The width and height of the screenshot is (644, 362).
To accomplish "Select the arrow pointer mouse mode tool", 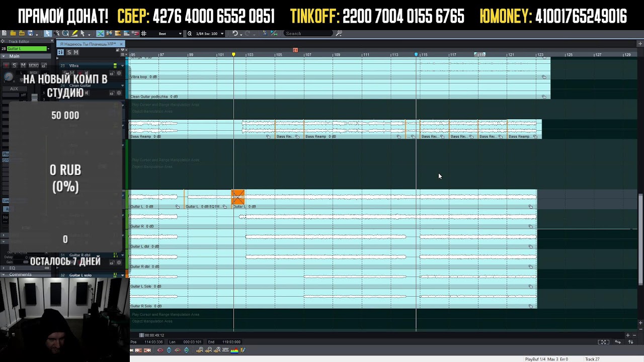I will [x=48, y=34].
